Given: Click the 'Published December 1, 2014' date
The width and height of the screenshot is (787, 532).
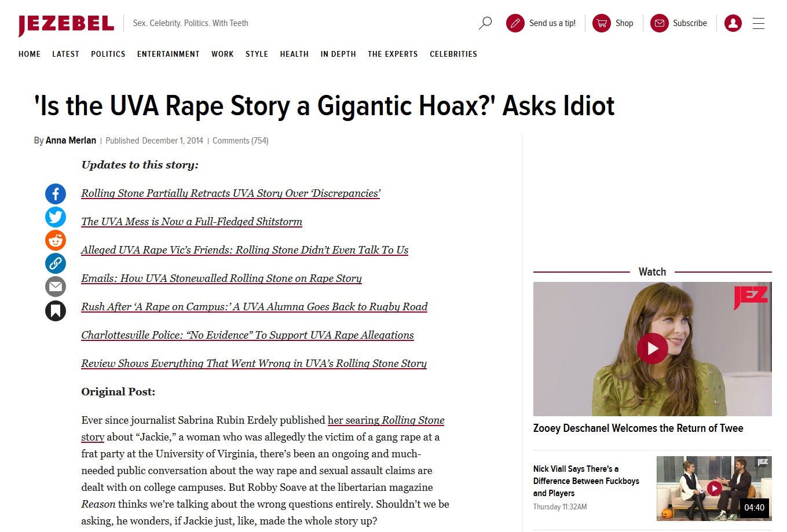Looking at the screenshot, I should coord(154,141).
